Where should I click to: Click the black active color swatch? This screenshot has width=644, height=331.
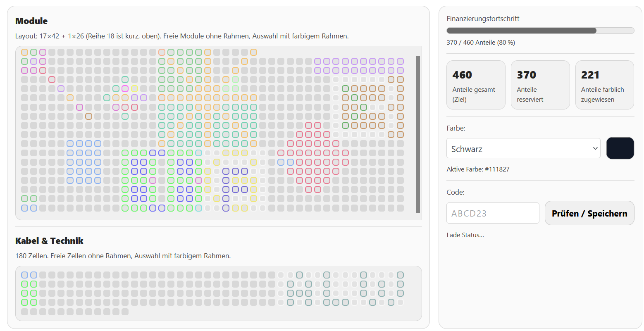tap(620, 148)
